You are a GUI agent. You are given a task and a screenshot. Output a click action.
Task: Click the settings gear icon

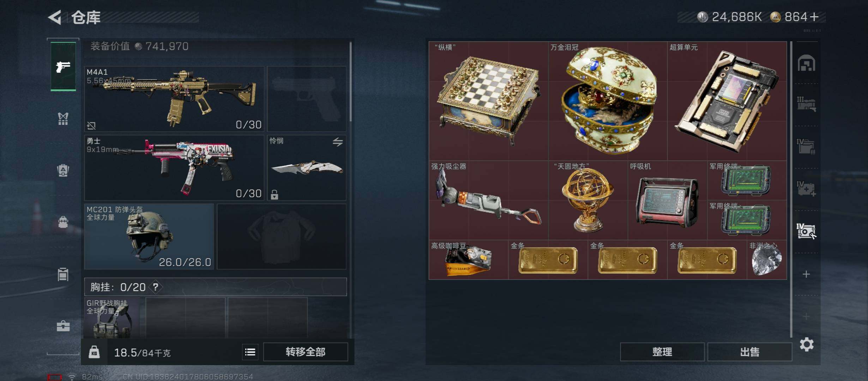(807, 344)
